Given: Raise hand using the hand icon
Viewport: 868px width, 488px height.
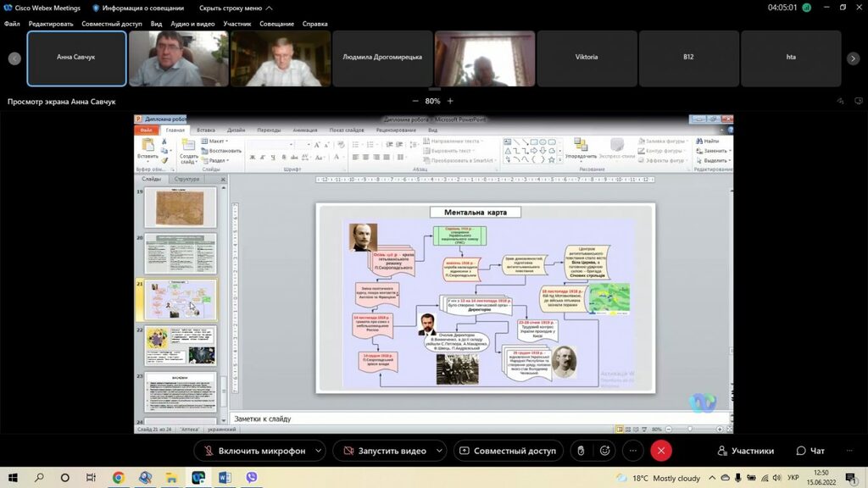Looking at the screenshot, I should coord(580,451).
